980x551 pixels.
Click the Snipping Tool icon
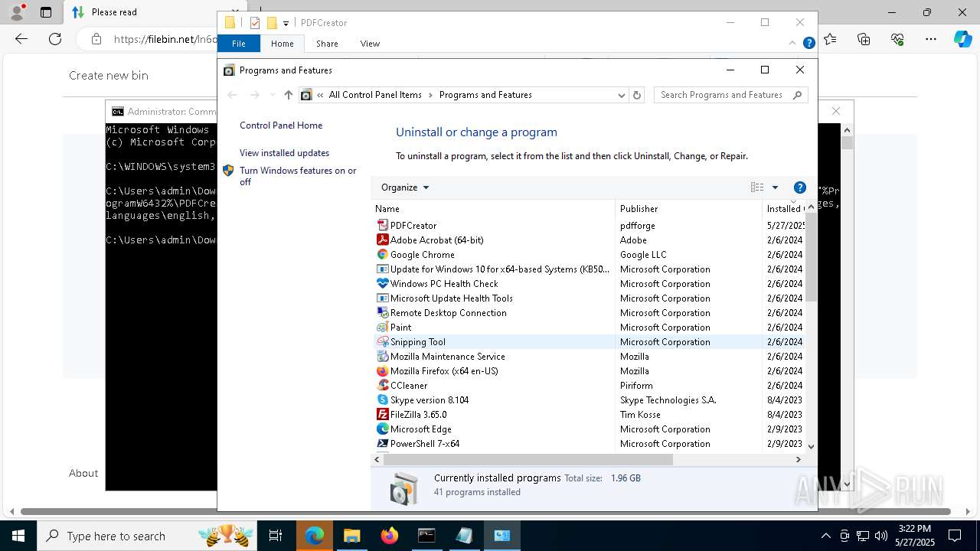383,341
